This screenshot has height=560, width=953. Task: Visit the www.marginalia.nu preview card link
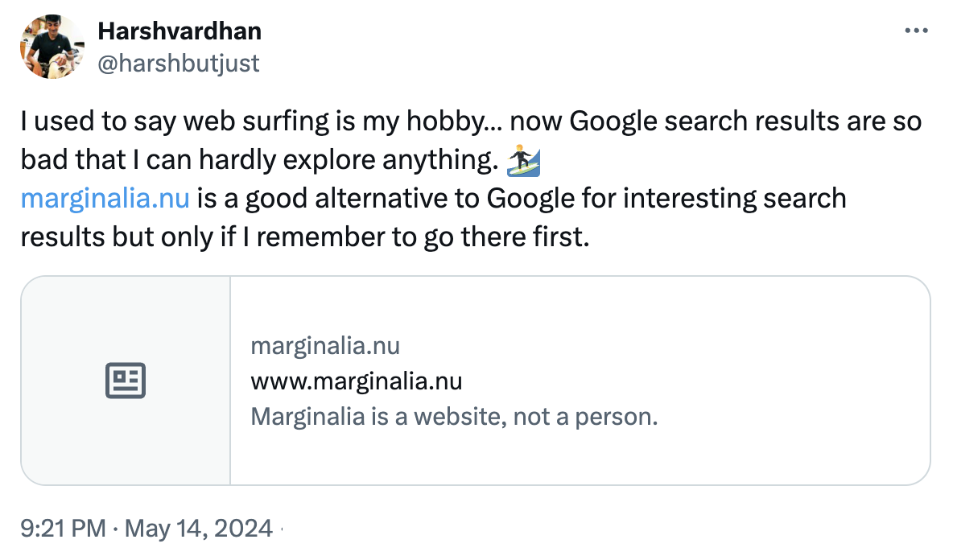point(357,381)
